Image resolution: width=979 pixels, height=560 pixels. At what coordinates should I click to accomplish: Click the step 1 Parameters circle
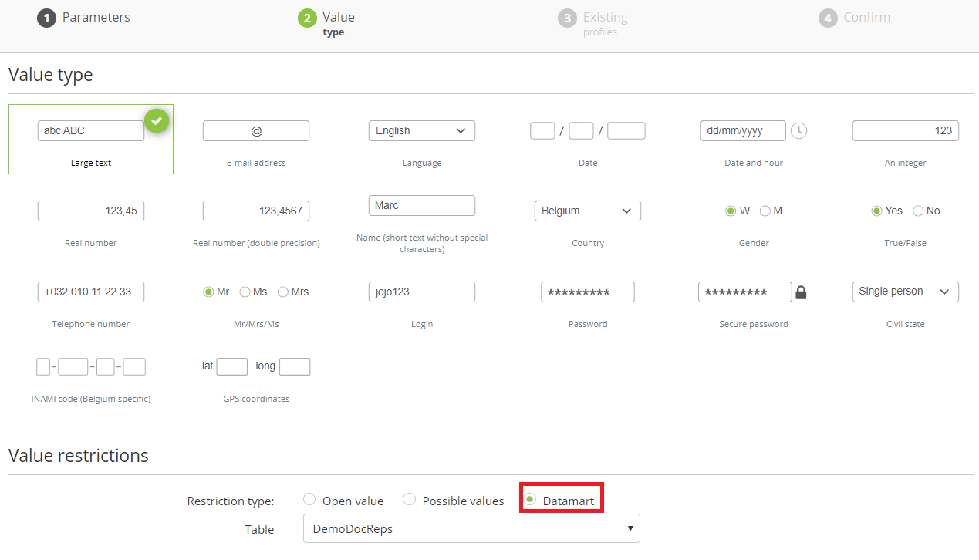pos(46,18)
